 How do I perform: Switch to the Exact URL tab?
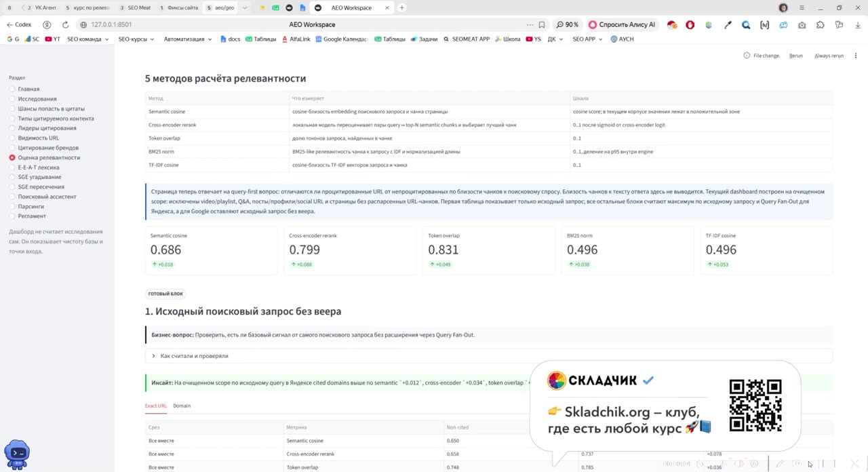[155, 406]
